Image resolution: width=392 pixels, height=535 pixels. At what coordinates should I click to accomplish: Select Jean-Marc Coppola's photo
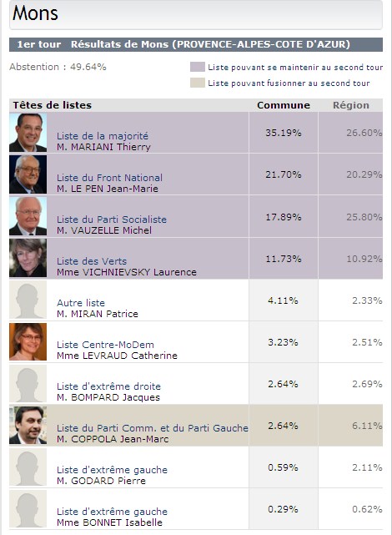[28, 425]
